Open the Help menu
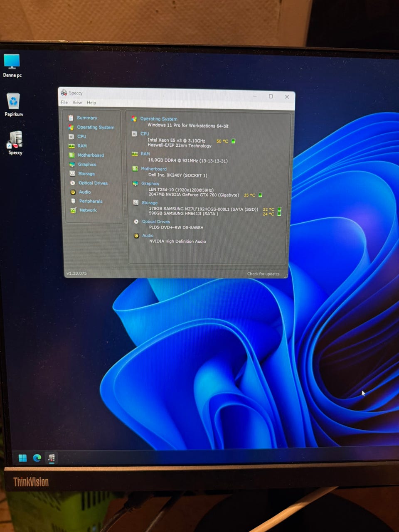Image resolution: width=399 pixels, height=532 pixels. click(91, 103)
